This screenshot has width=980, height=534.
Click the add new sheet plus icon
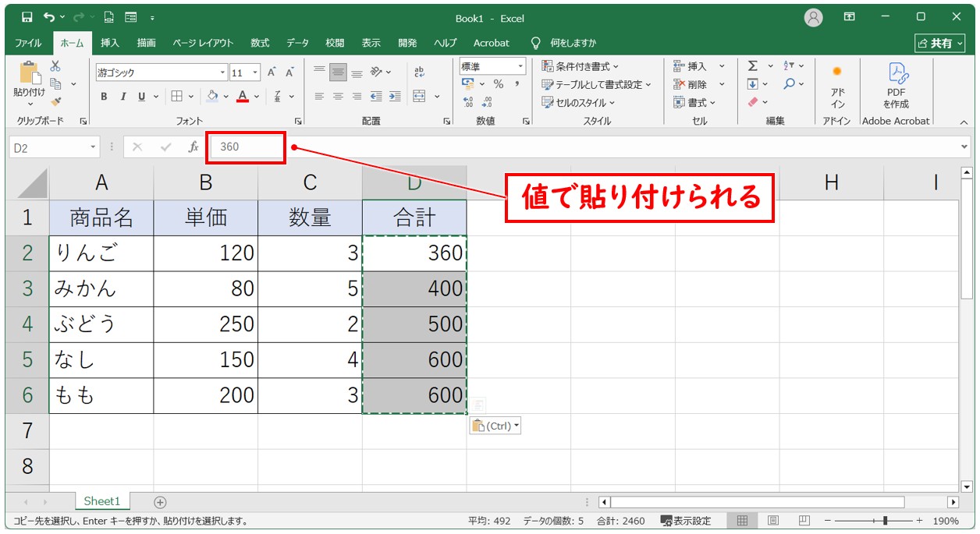pyautogui.click(x=160, y=502)
